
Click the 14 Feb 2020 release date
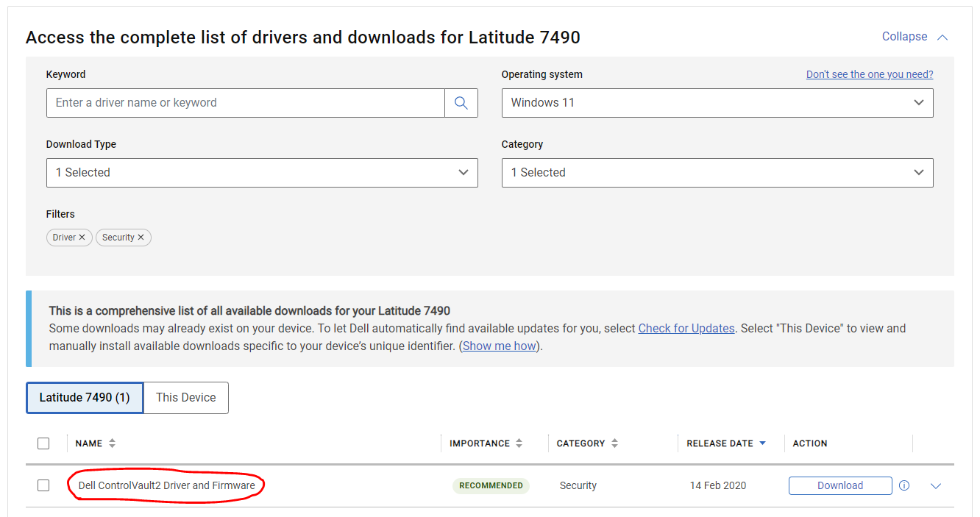pos(718,485)
